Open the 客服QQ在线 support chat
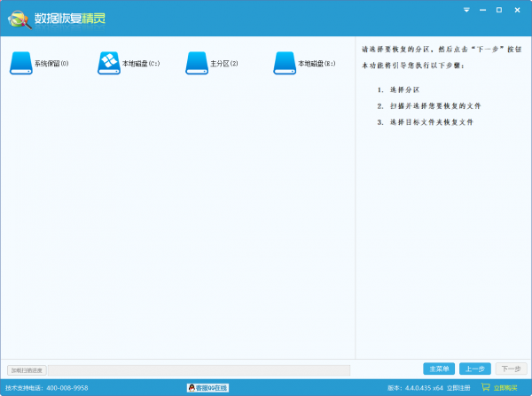Screen dimensions: 532x396 pos(212,388)
